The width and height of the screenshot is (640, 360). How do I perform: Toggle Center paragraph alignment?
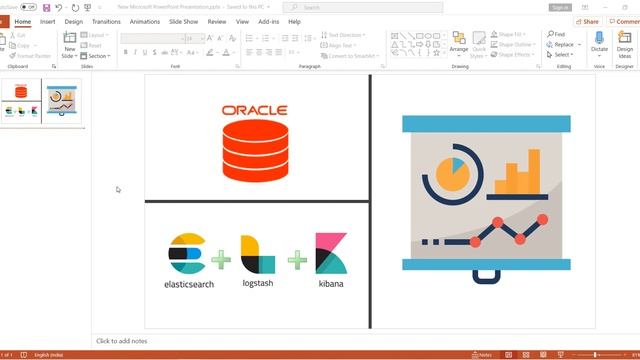click(x=259, y=52)
